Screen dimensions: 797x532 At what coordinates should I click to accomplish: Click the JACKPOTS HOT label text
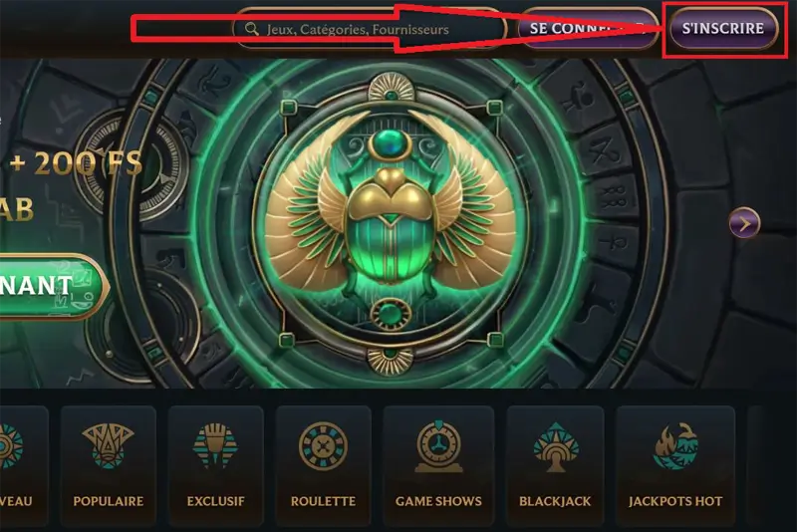pyautogui.click(x=675, y=501)
